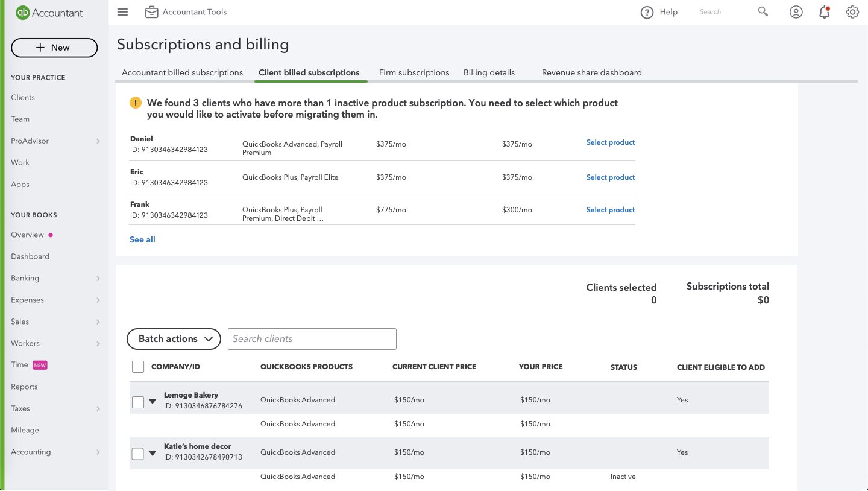Expand the ProAdvisor submenu chevron
This screenshot has height=491, width=868.
pos(98,141)
